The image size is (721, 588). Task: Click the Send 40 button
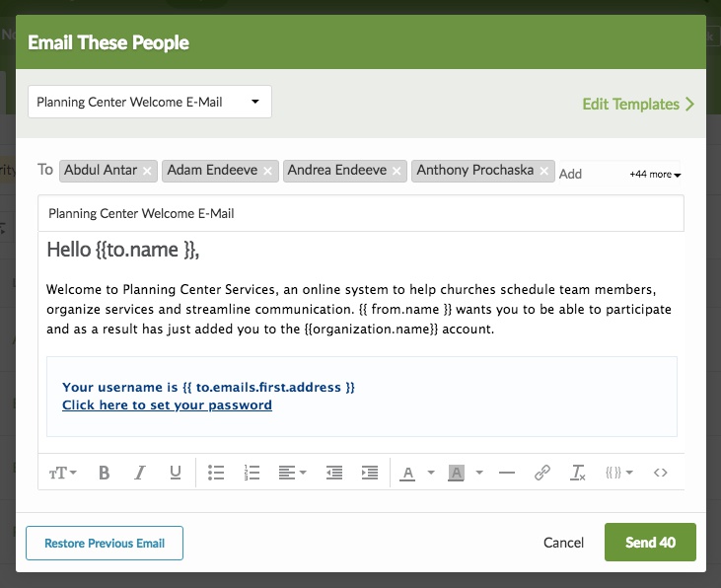pos(650,543)
